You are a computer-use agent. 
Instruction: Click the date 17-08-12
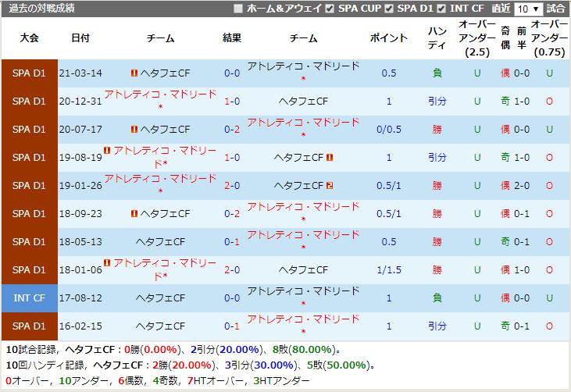(80, 298)
